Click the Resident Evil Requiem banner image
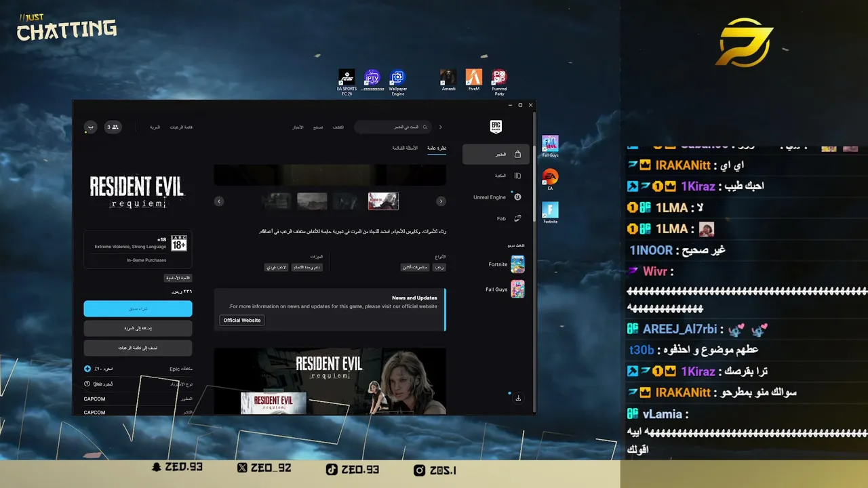 [330, 381]
